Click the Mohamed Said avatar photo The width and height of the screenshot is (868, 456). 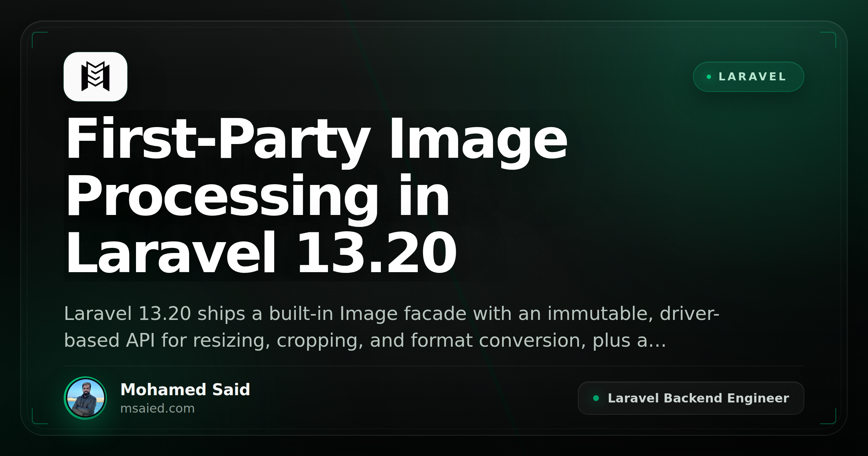pos(85,398)
